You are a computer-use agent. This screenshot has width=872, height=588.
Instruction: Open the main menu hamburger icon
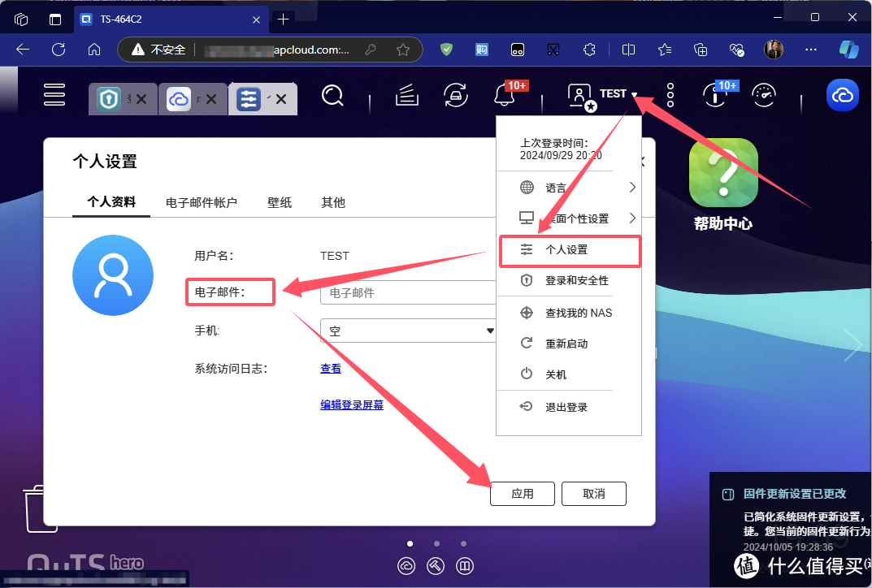[54, 94]
